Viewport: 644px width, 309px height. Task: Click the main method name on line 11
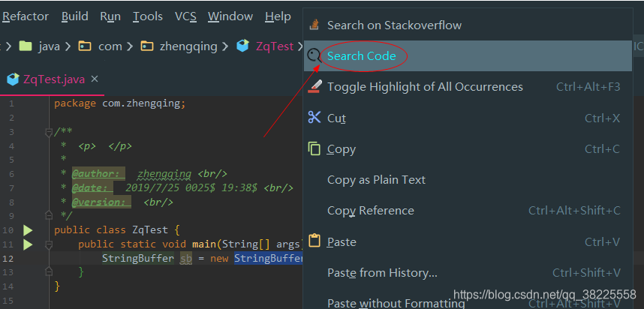tap(204, 244)
